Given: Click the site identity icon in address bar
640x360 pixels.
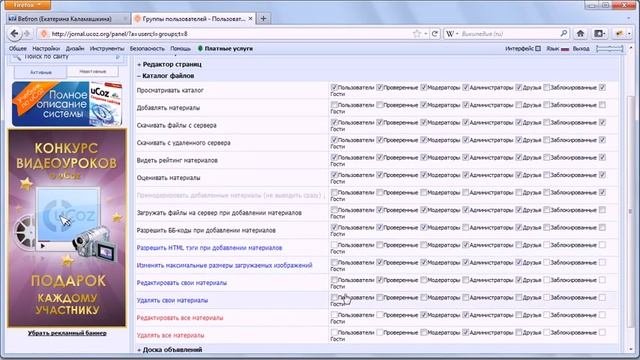Looking at the screenshot, I should 44,34.
